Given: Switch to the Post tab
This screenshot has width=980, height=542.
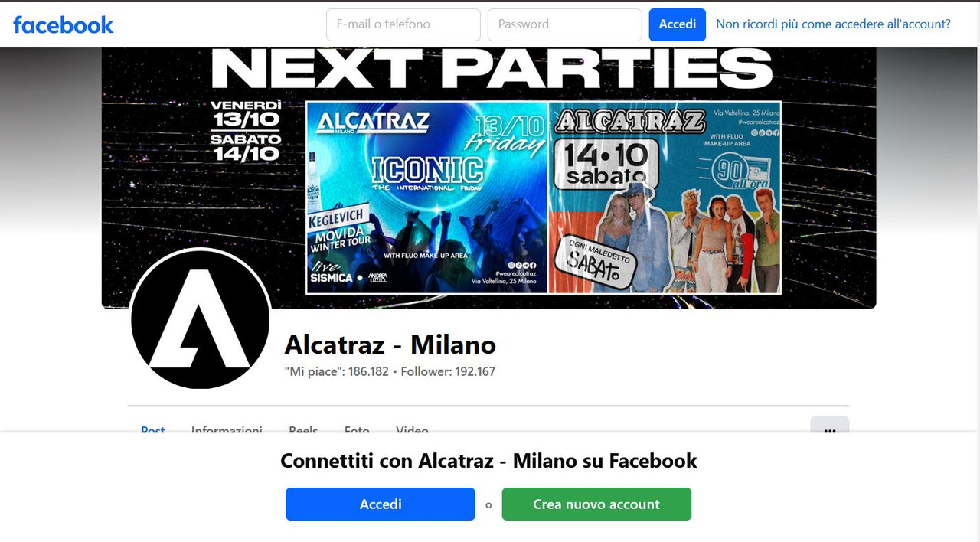Looking at the screenshot, I should (x=153, y=429).
